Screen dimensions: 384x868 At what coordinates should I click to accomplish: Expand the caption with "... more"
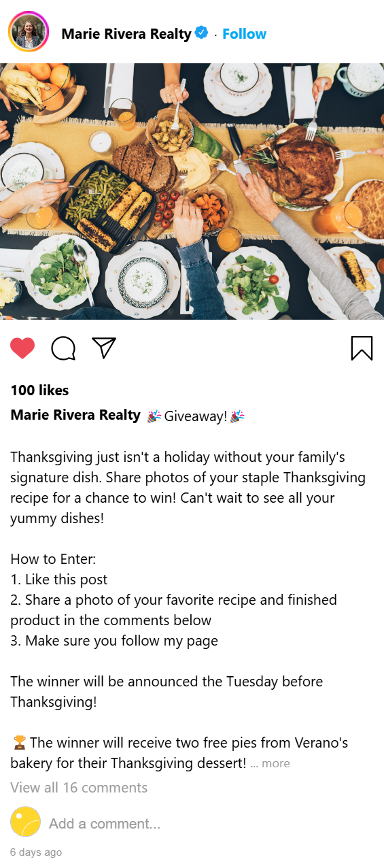pos(270,763)
